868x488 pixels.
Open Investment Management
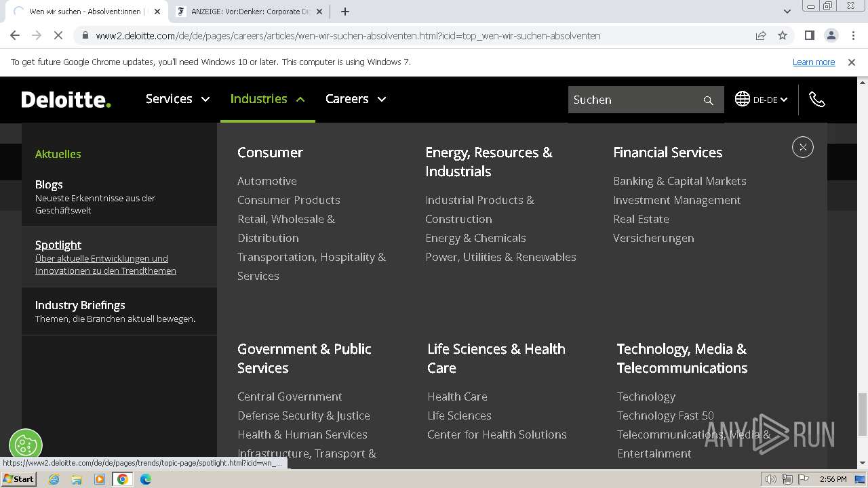tap(677, 200)
